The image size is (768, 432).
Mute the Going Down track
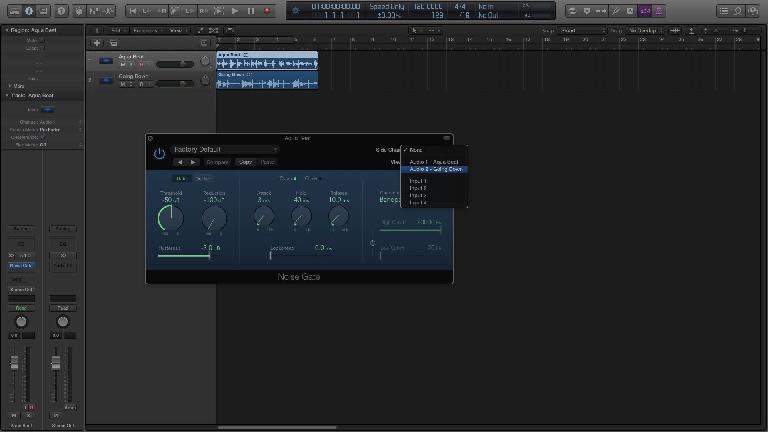122,84
